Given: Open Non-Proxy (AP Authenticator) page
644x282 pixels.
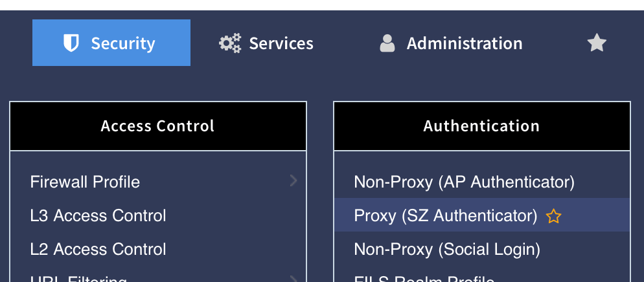Looking at the screenshot, I should click(464, 182).
